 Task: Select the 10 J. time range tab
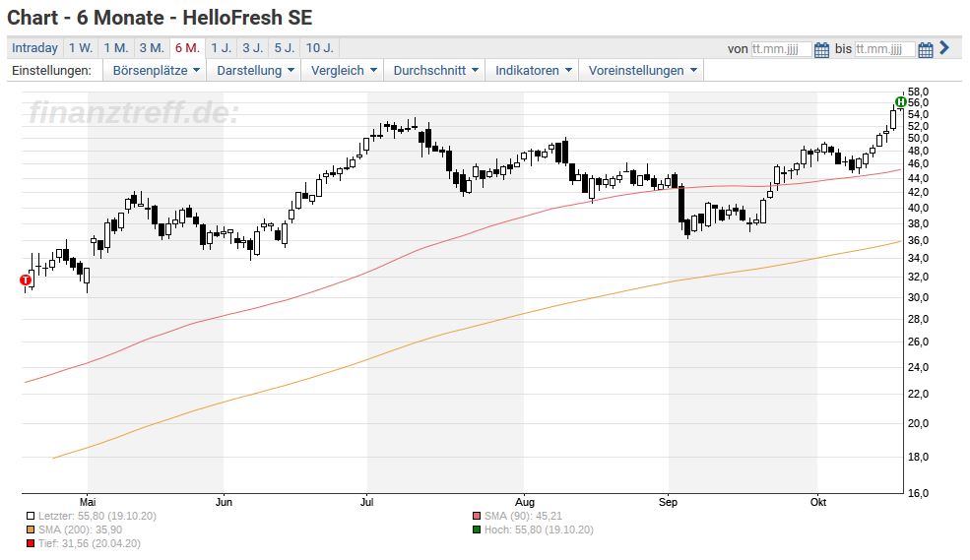pos(320,48)
